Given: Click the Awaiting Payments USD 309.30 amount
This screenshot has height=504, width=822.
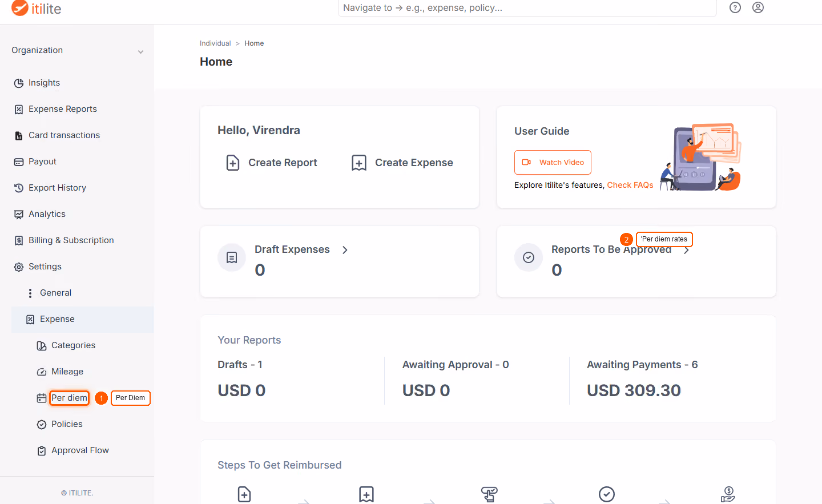Looking at the screenshot, I should 634,390.
